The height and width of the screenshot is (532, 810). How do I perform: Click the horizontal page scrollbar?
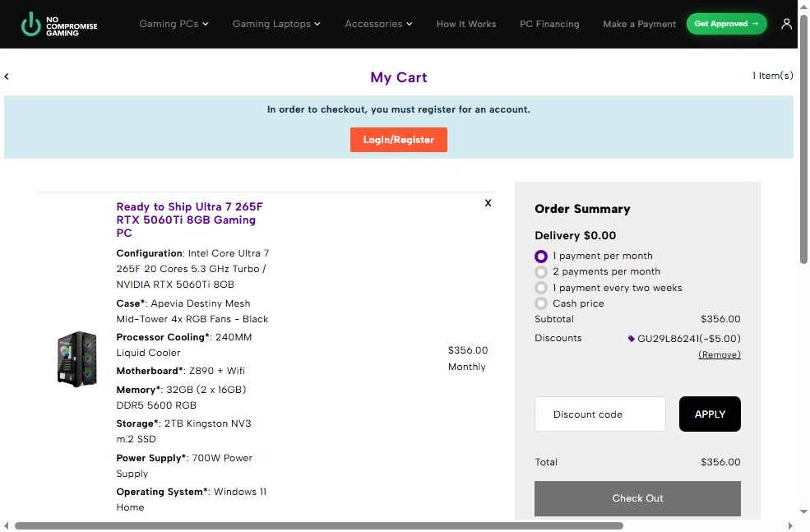coord(319,525)
